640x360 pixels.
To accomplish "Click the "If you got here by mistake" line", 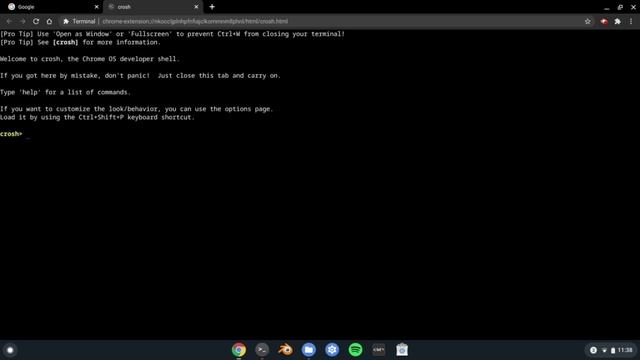I will click(140, 76).
